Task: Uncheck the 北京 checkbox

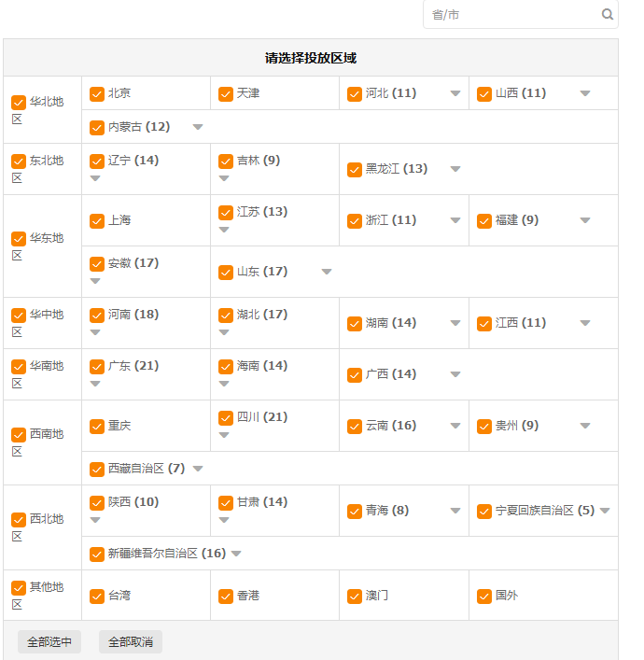Action: pos(97,94)
